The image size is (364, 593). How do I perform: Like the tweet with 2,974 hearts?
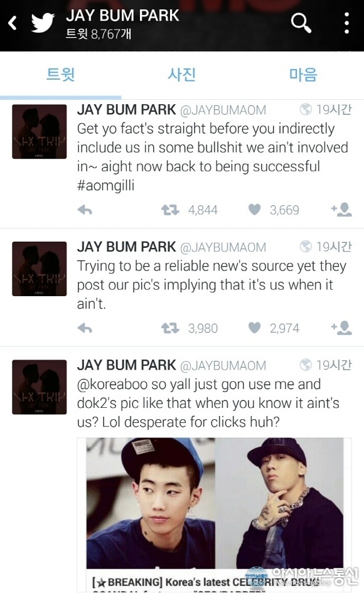coord(254,328)
